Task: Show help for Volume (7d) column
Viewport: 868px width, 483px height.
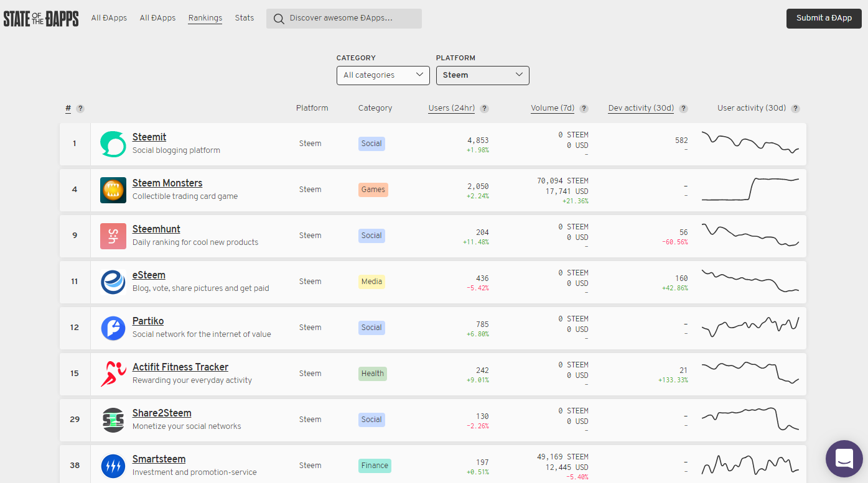Action: pos(584,109)
